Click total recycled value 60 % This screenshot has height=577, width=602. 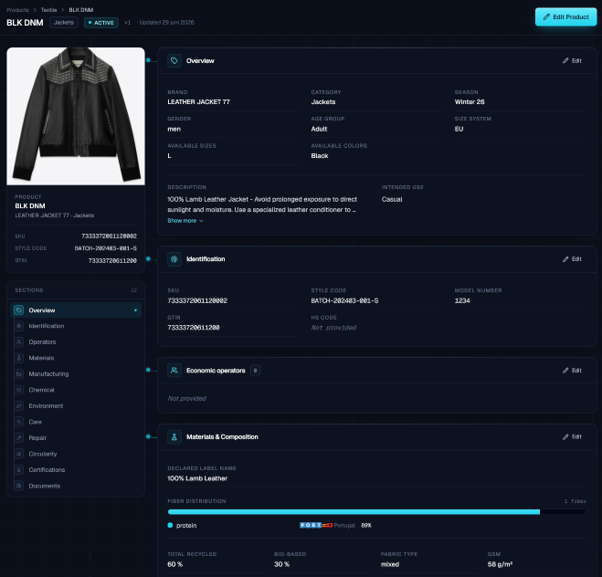click(x=175, y=564)
